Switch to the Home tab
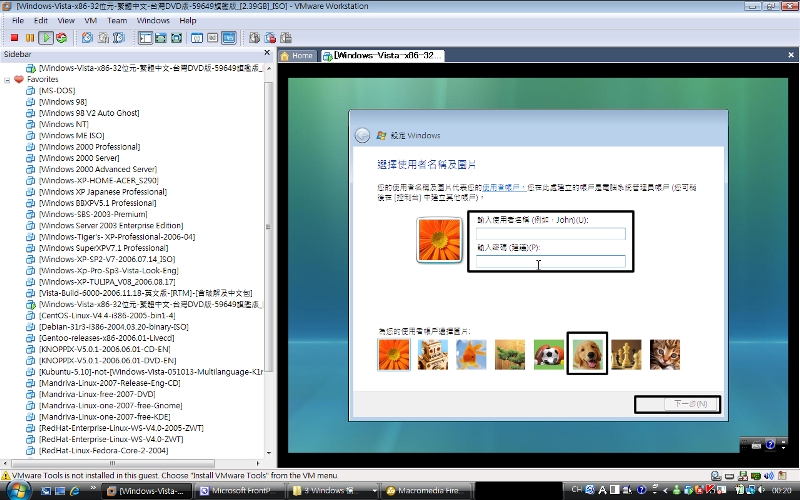 click(297, 56)
